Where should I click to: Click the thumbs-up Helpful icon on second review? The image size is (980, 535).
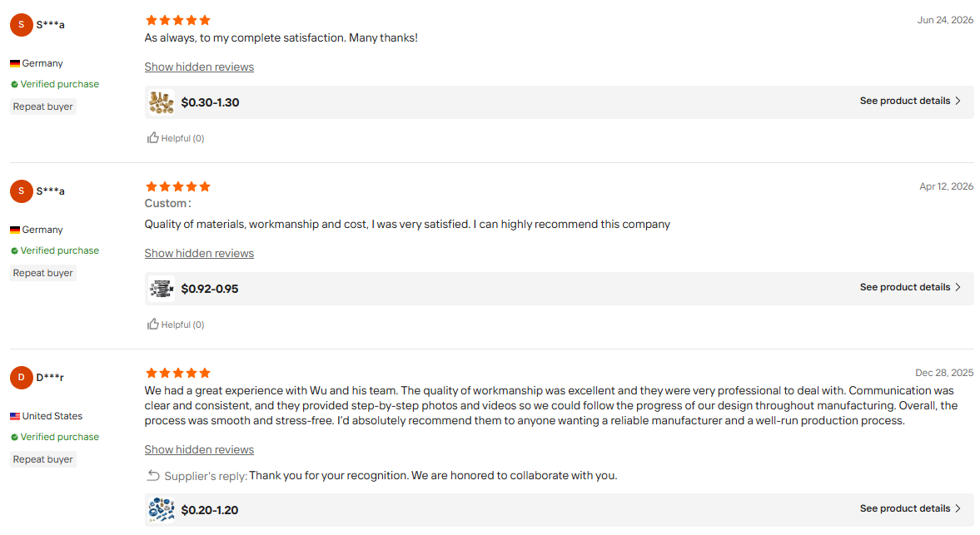pos(152,324)
